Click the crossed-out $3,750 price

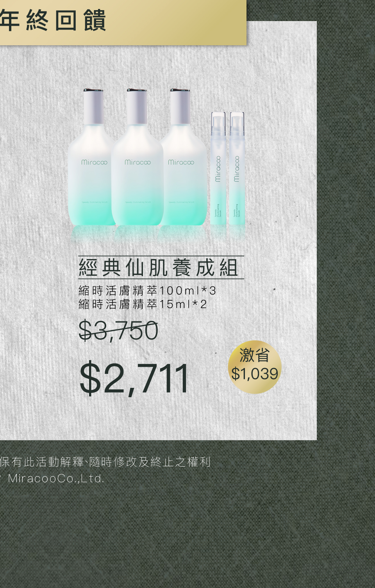pos(118,331)
